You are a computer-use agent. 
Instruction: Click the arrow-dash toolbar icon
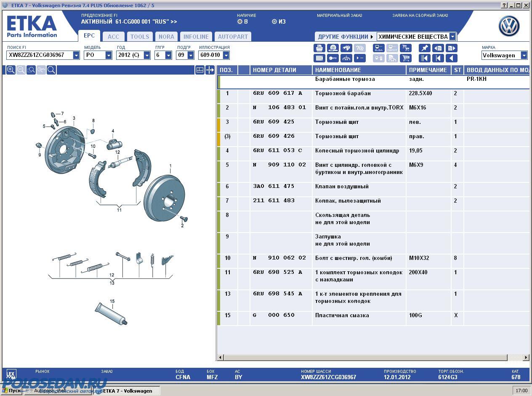coord(360,58)
